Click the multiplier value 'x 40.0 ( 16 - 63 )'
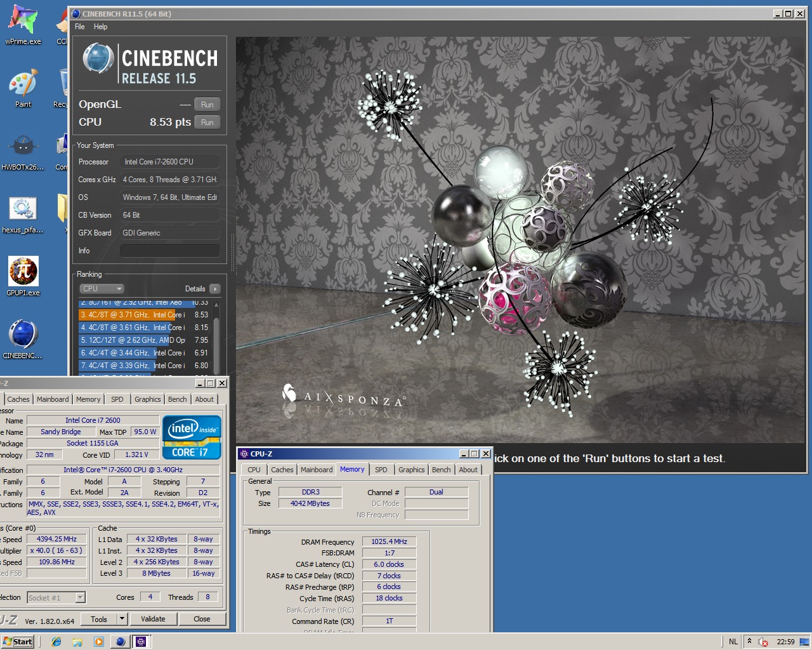 tap(56, 551)
